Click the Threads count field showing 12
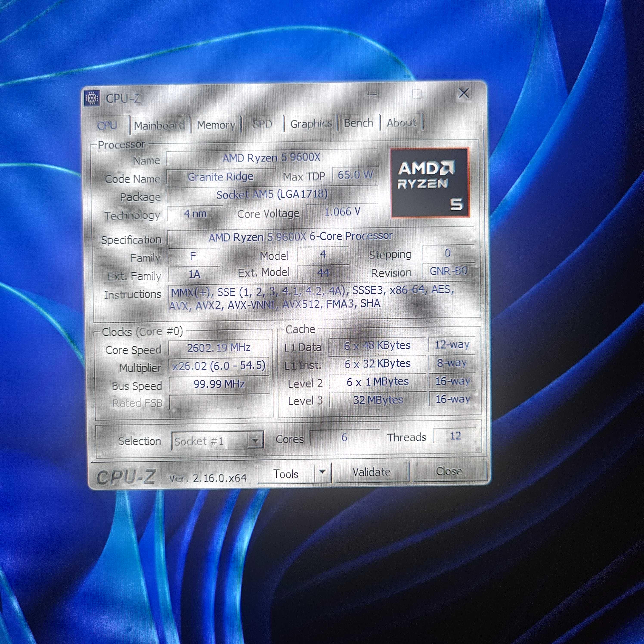 tap(455, 436)
